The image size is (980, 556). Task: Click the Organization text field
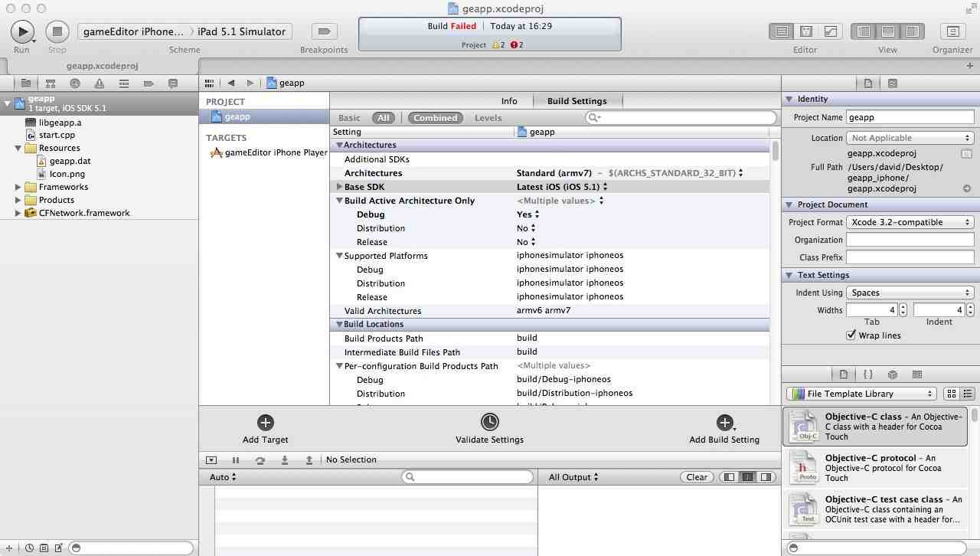pos(910,240)
